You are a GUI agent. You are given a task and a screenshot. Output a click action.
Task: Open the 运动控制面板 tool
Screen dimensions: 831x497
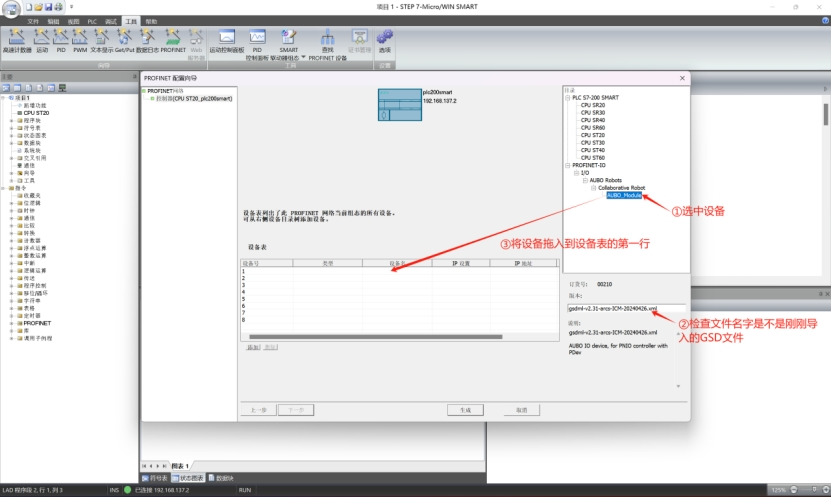click(227, 39)
